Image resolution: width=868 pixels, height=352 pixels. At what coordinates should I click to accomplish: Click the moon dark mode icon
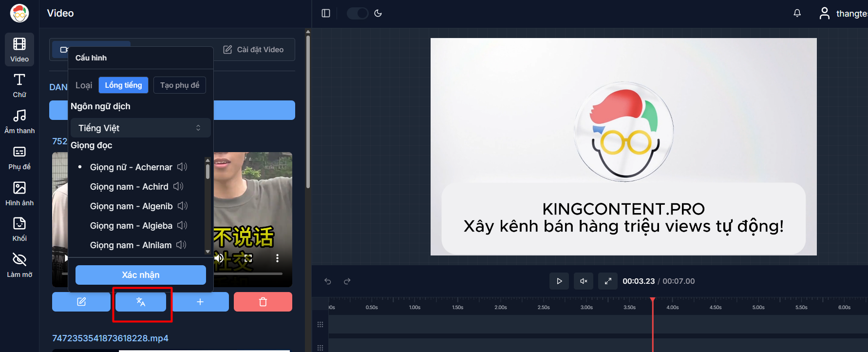tap(378, 13)
